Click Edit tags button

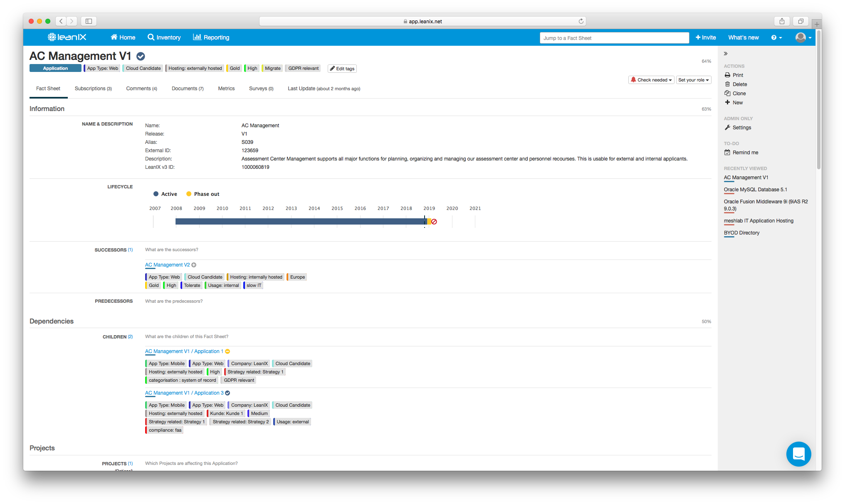(x=342, y=69)
